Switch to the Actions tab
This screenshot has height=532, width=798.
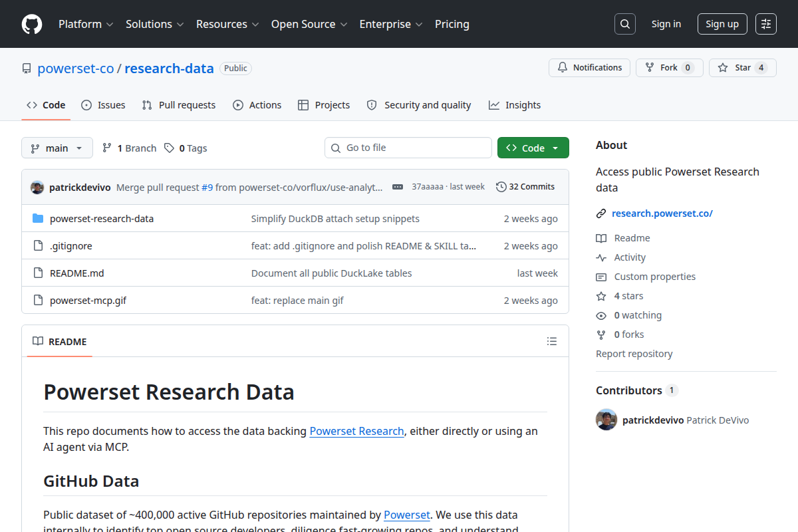pos(257,105)
